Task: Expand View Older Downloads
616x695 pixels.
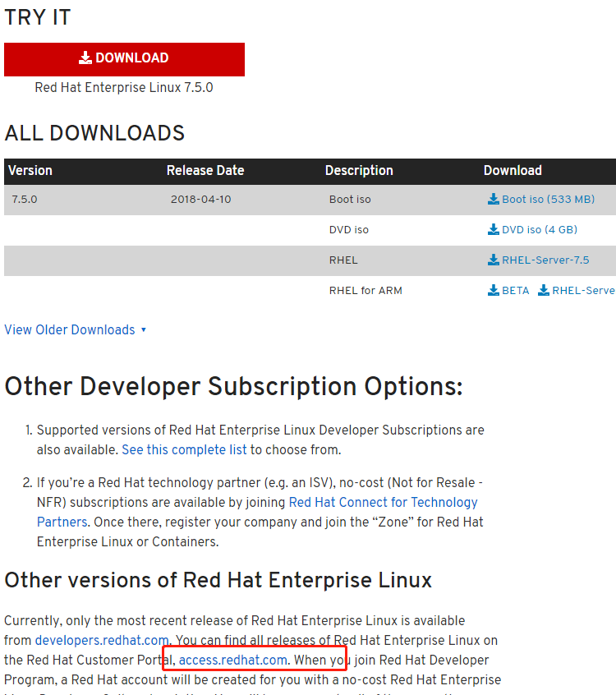Action: click(x=70, y=329)
